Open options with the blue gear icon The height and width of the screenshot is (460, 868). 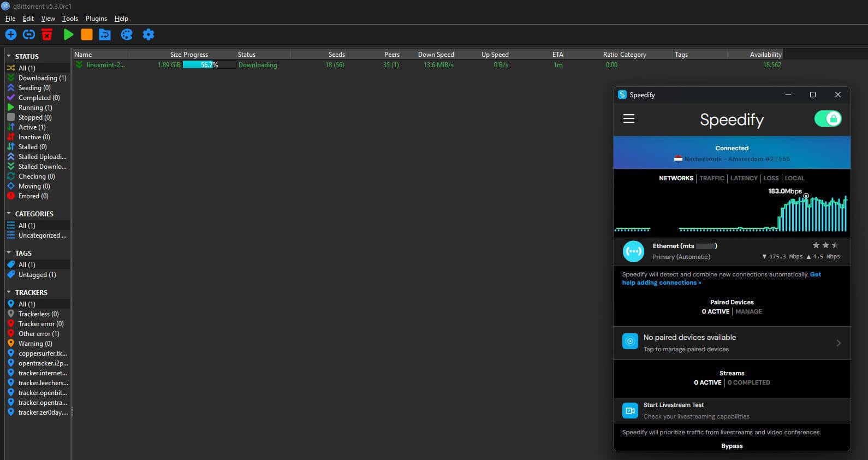pyautogui.click(x=148, y=34)
